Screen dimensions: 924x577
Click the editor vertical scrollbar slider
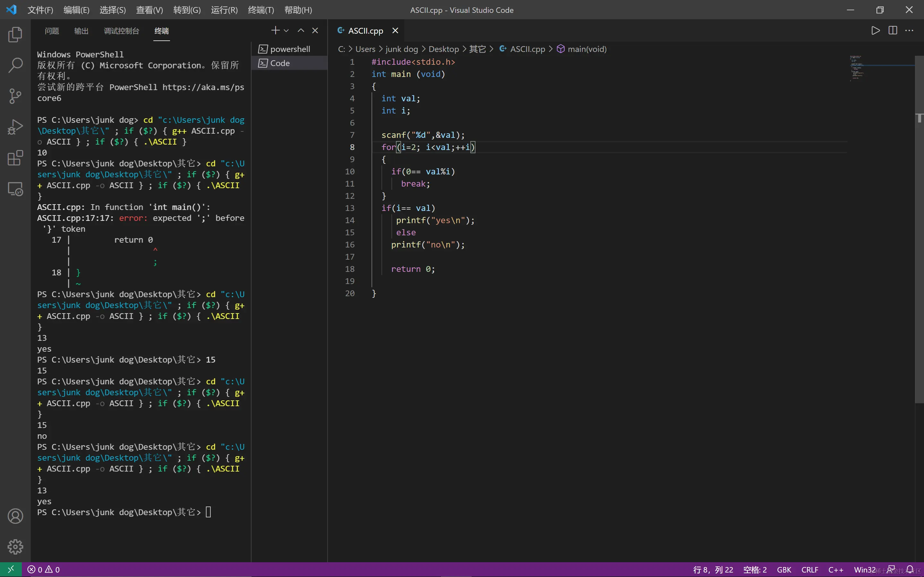919,229
